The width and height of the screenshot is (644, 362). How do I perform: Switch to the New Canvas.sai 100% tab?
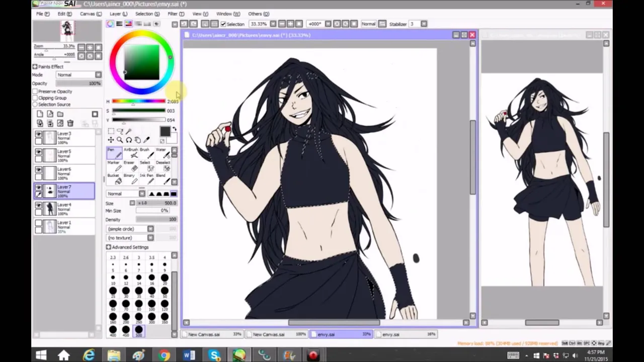pyautogui.click(x=279, y=334)
